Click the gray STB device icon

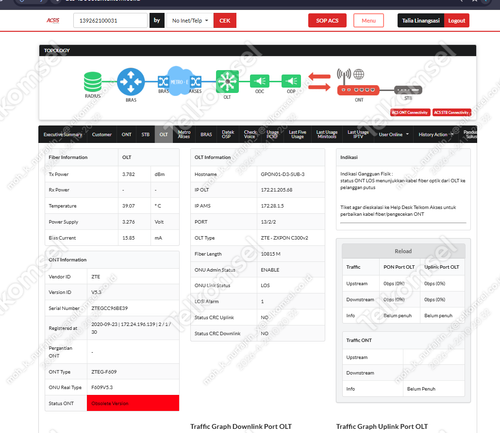pos(408,90)
